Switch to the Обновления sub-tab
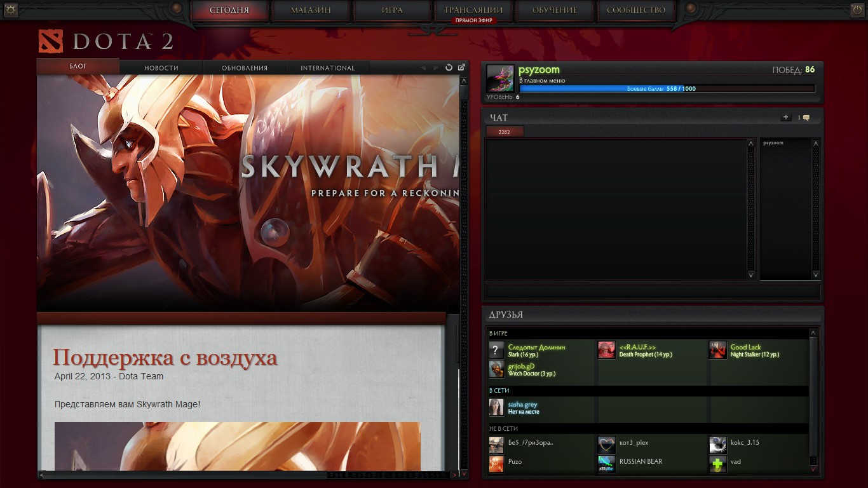The height and width of the screenshot is (488, 868). tap(245, 68)
